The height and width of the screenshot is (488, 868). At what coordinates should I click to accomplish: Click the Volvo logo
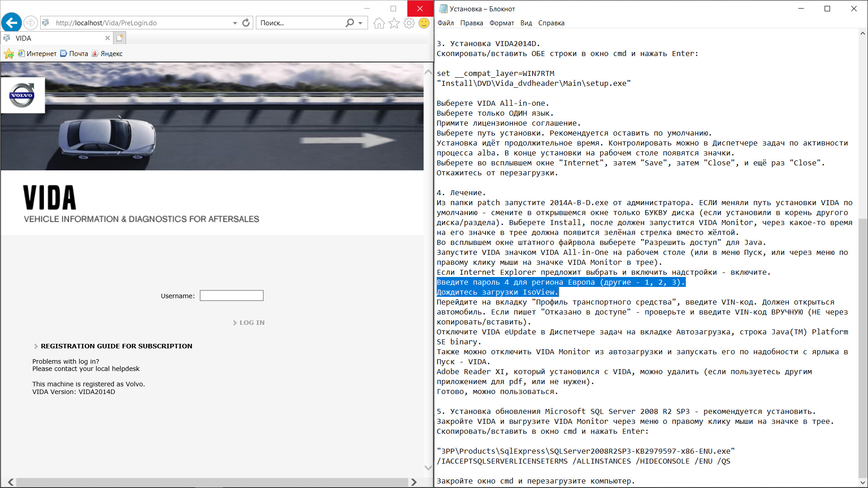tap(22, 95)
